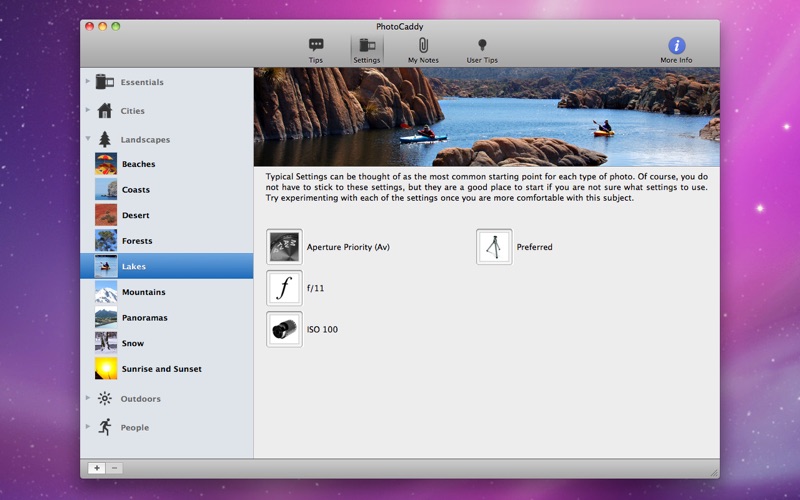Click the Preferred tripod label

point(534,247)
